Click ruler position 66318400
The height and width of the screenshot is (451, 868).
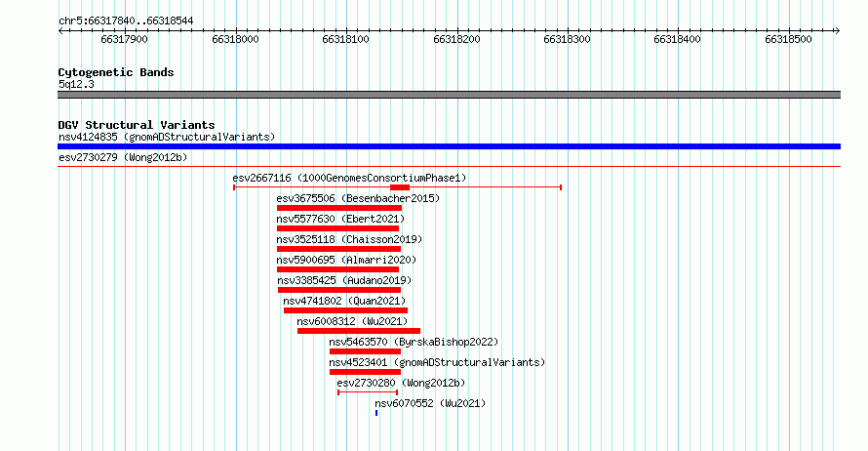coord(677,39)
